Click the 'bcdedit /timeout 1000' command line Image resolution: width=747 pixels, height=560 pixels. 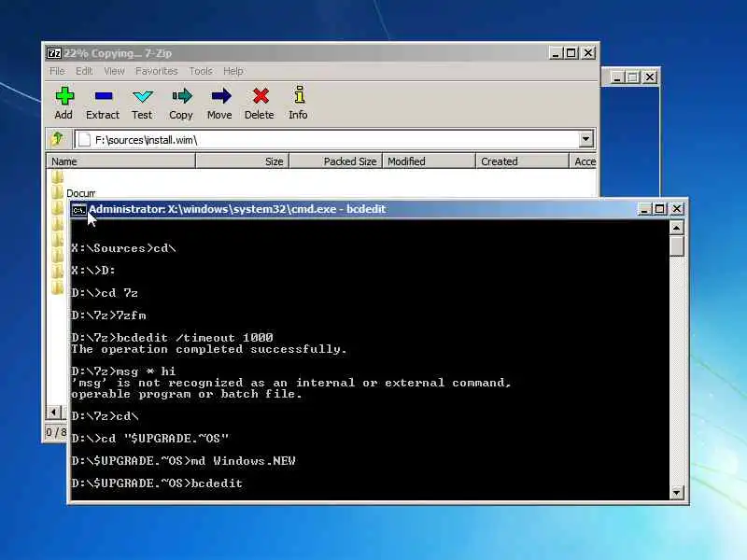173,338
